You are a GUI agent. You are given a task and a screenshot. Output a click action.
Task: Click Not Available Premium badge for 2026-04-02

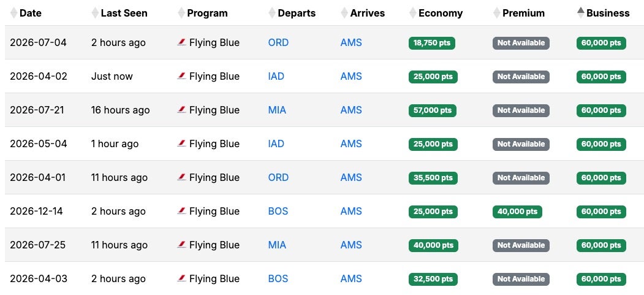(521, 77)
